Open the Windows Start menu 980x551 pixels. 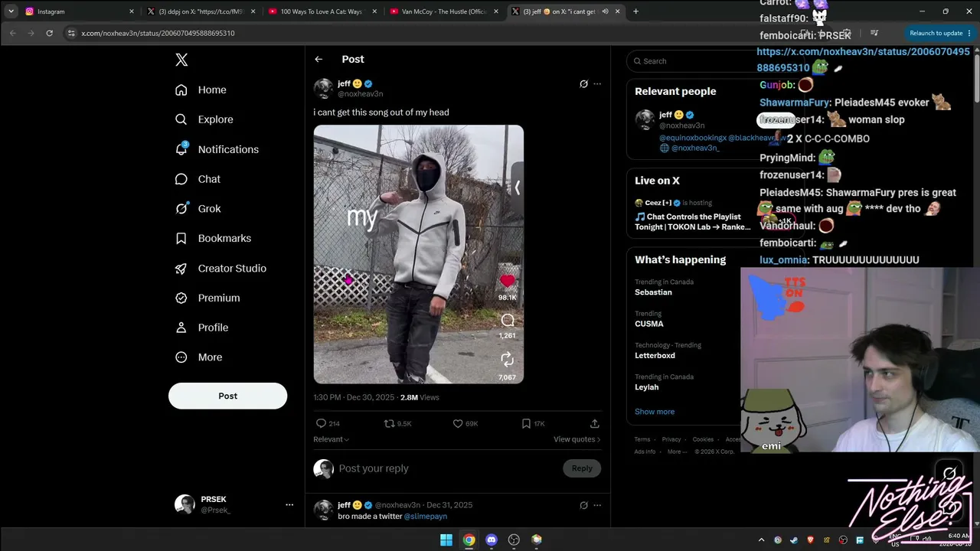click(x=446, y=540)
